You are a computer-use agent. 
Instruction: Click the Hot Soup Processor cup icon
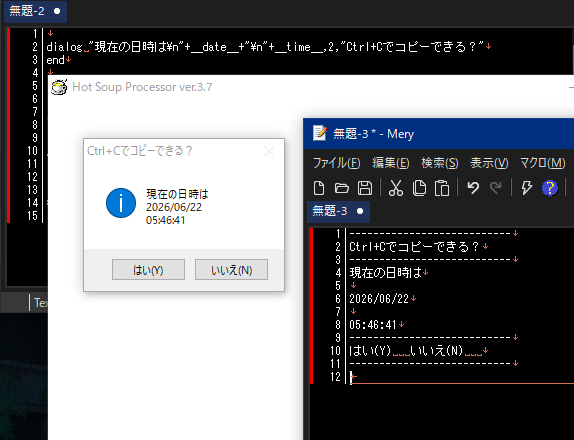click(59, 87)
